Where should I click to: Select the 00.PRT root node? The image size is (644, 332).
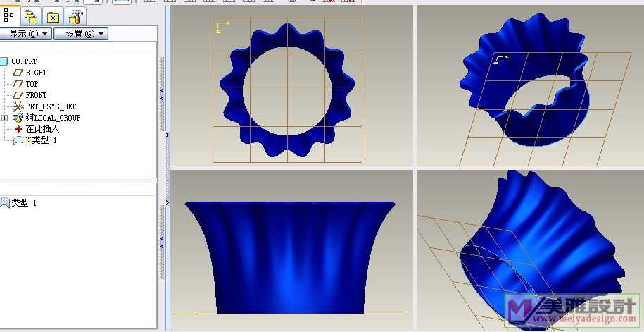(x=19, y=61)
